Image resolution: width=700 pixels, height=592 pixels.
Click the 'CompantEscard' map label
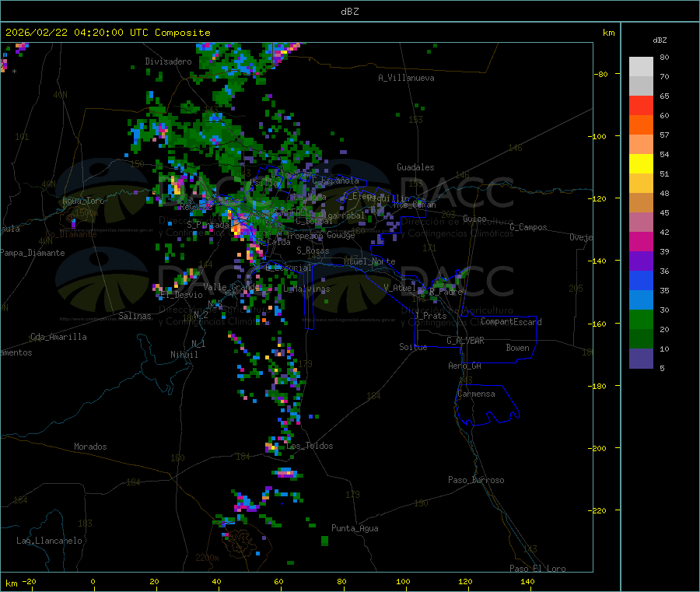[511, 321]
